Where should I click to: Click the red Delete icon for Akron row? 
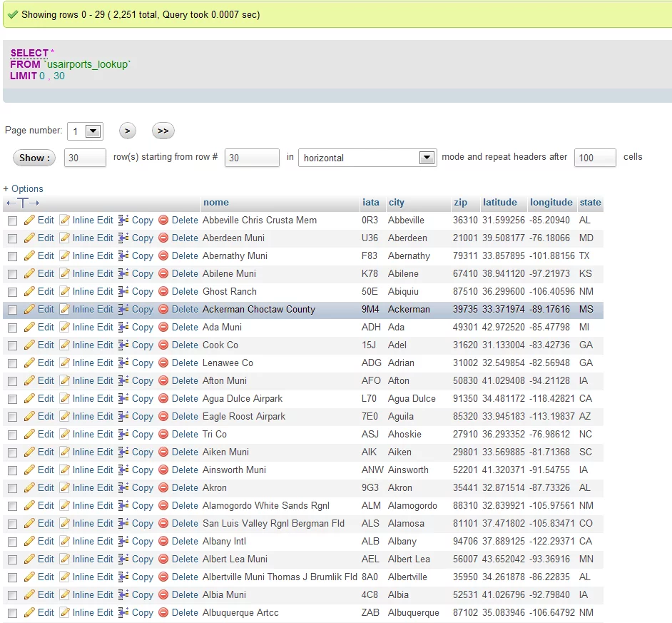(x=163, y=488)
